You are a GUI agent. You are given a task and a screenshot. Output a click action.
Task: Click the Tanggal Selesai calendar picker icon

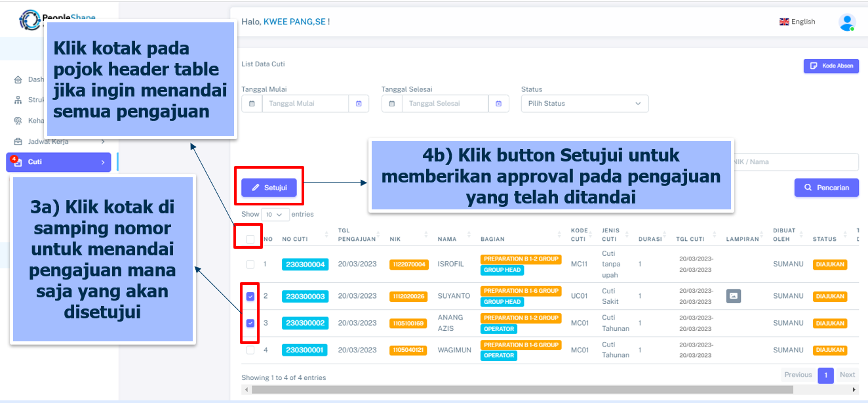pos(498,104)
